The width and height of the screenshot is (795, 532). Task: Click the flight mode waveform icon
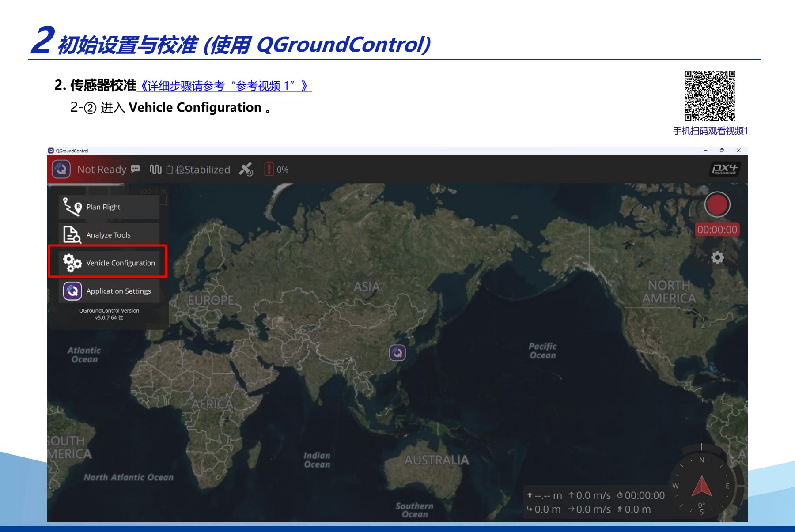pos(155,169)
